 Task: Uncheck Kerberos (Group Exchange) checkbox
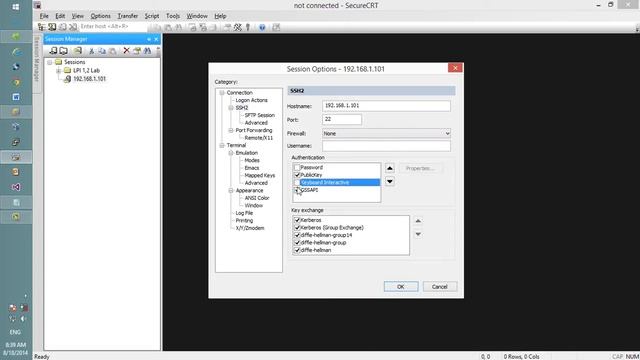pyautogui.click(x=297, y=227)
